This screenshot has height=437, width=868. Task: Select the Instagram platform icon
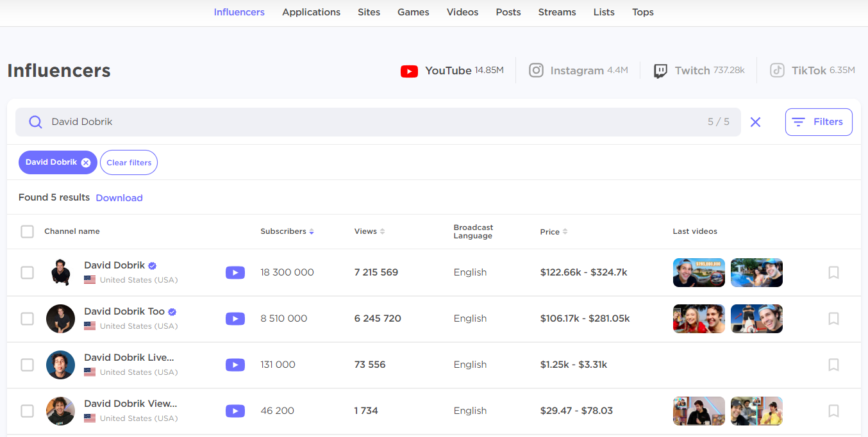tap(536, 70)
